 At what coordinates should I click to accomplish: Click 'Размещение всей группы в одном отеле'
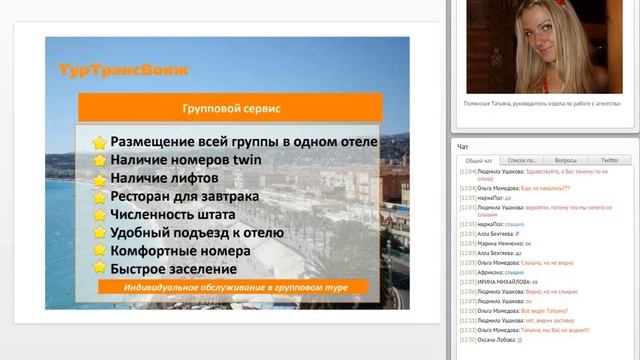click(x=244, y=142)
